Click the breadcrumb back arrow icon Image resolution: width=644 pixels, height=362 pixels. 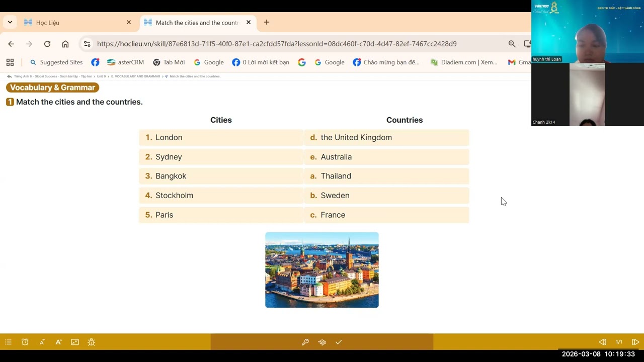[x=9, y=76]
